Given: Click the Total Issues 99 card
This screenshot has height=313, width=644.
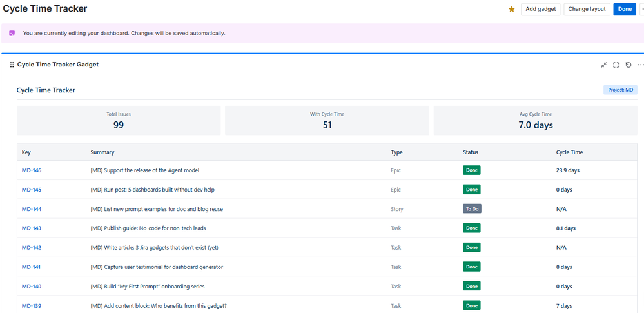Looking at the screenshot, I should tap(119, 121).
